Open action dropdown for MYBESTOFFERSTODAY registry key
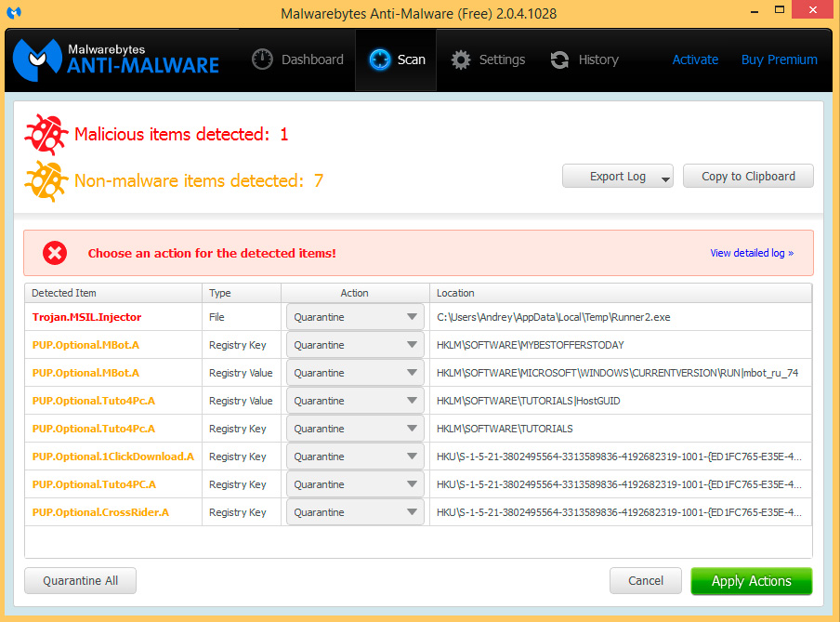Screen dimensions: 840x622 [x=355, y=345]
